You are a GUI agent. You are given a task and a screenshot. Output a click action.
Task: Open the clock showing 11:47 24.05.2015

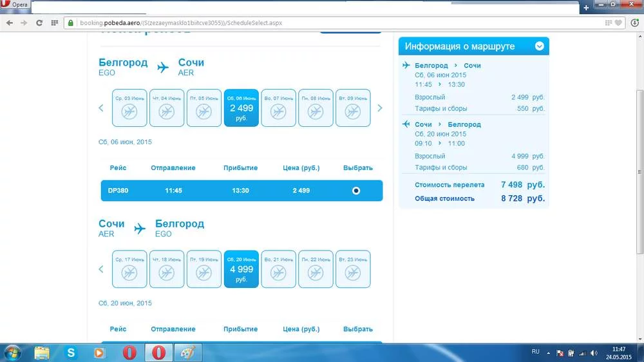pyautogui.click(x=618, y=353)
